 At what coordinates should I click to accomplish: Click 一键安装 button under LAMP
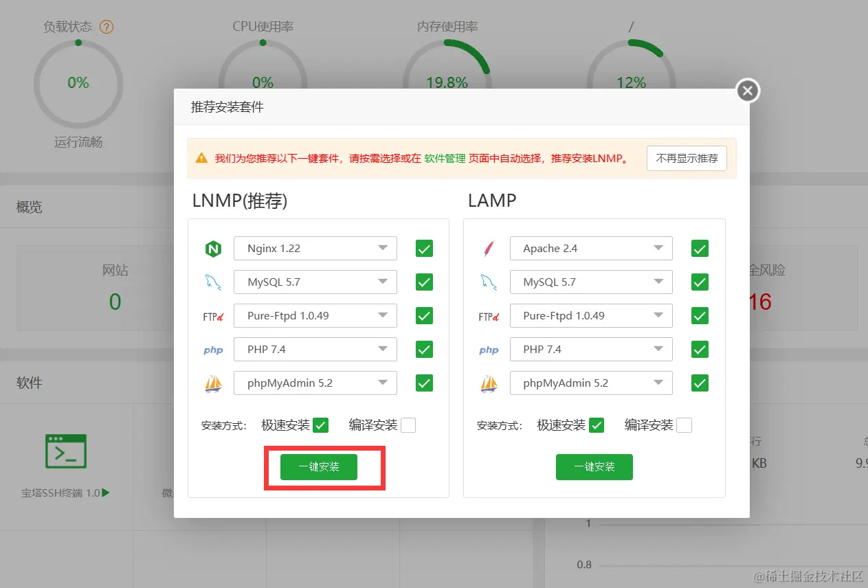pyautogui.click(x=594, y=467)
